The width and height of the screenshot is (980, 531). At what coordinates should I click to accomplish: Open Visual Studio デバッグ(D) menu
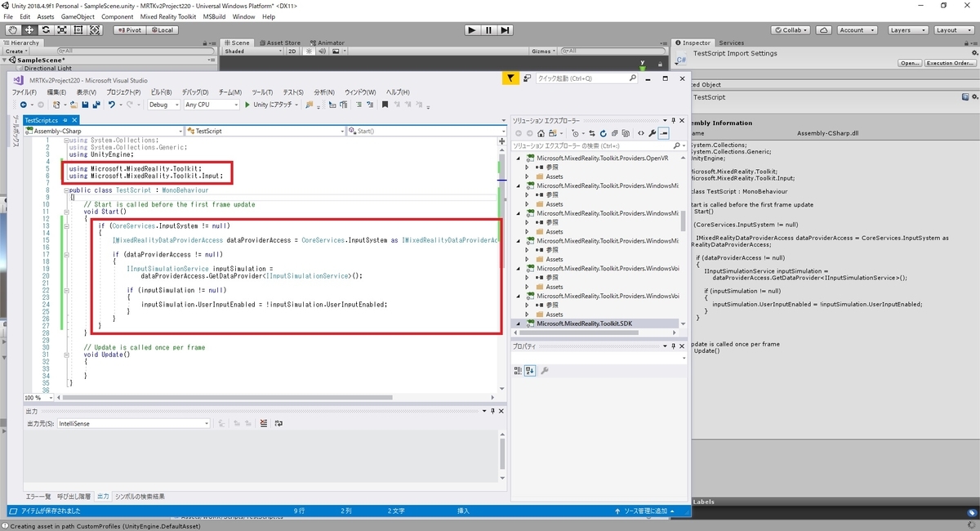tap(195, 92)
